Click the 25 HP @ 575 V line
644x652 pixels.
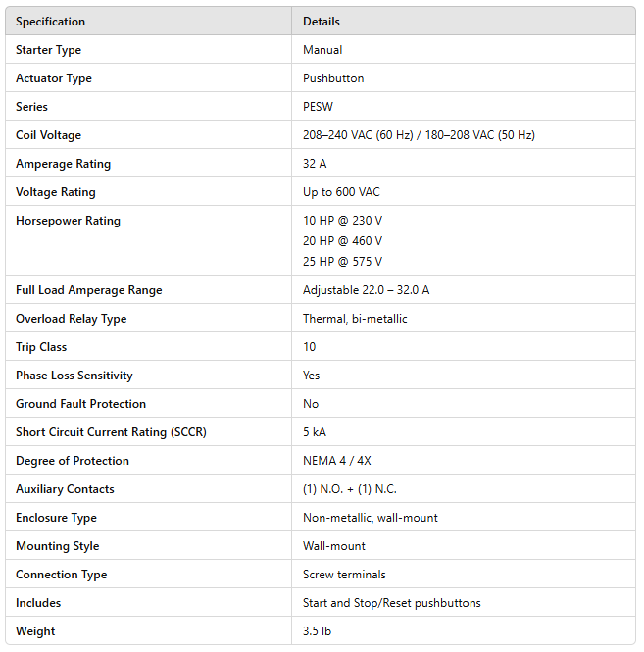[x=342, y=262]
